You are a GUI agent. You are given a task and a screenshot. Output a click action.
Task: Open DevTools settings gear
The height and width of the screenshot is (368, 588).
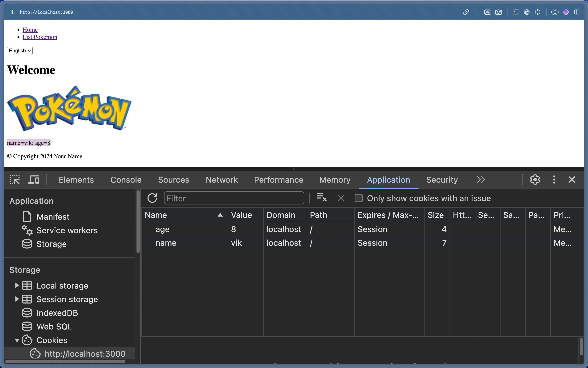(535, 180)
